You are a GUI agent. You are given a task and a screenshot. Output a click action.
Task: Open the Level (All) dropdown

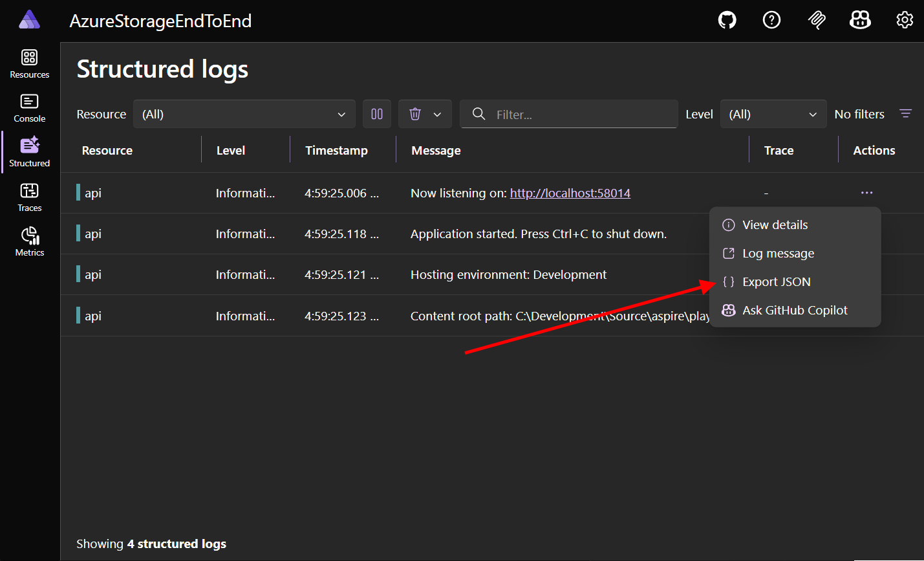(773, 114)
